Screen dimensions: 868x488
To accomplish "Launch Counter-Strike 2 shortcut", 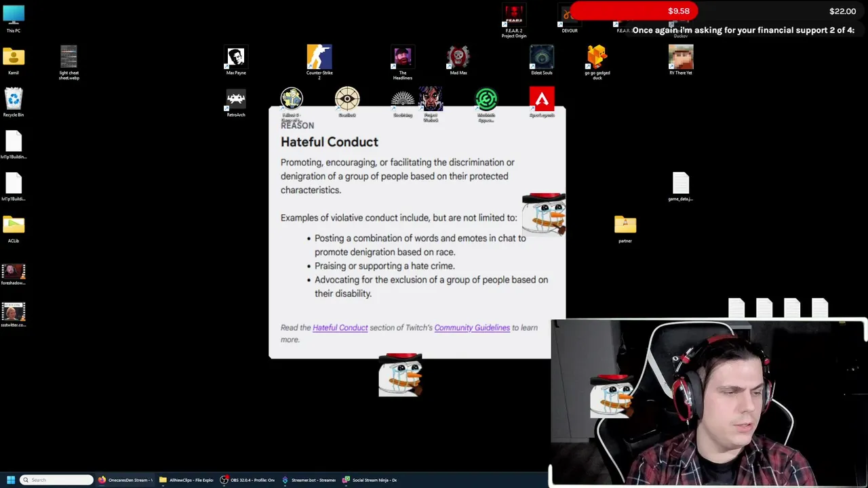I will pyautogui.click(x=319, y=62).
